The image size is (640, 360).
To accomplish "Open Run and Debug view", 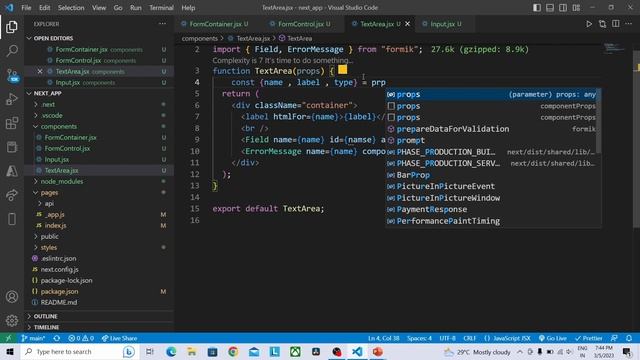I will point(12,99).
